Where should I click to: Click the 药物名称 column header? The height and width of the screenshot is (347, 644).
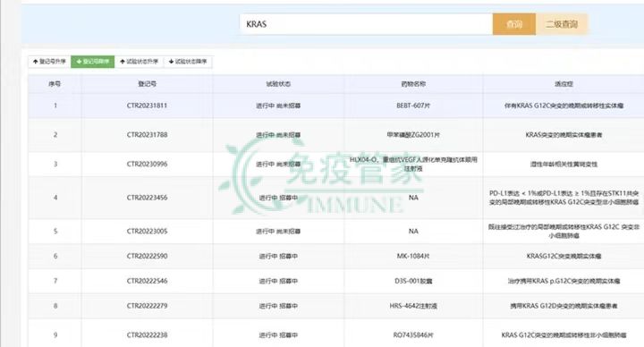413,84
